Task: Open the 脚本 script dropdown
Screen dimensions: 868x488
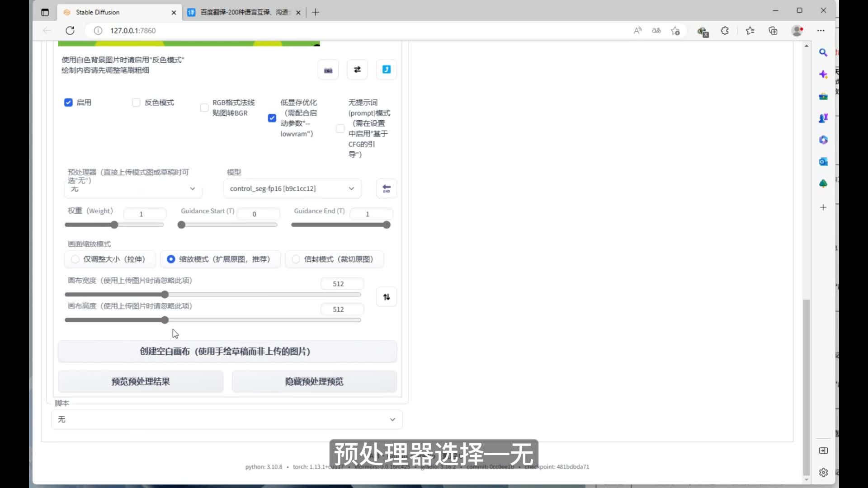Action: [x=226, y=420]
